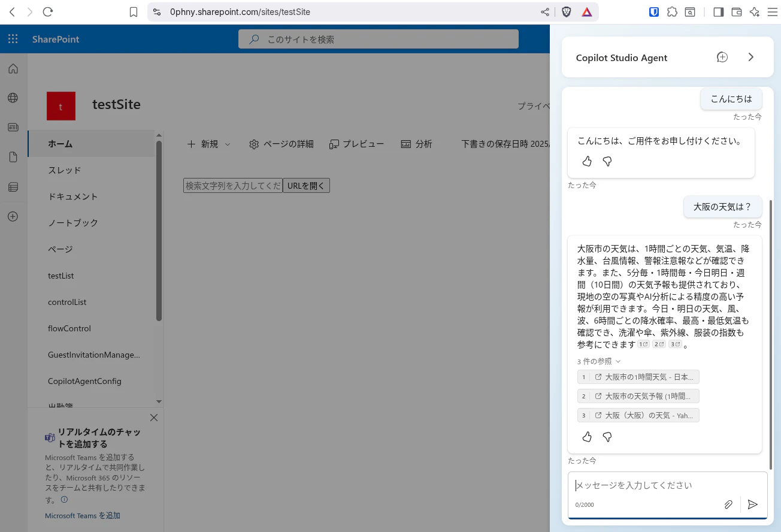Open CopilotAgentConfig in the site navigation
Image resolution: width=781 pixels, height=532 pixels.
[91, 381]
